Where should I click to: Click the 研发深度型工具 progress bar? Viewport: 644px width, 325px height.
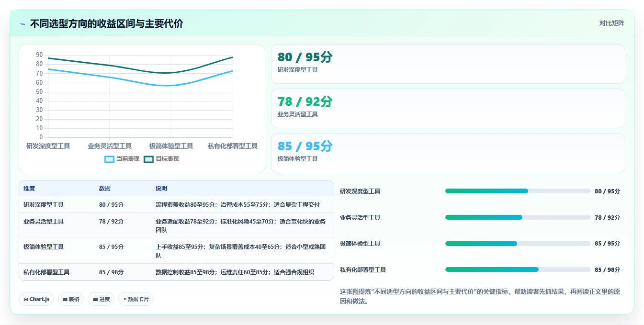coord(518,191)
